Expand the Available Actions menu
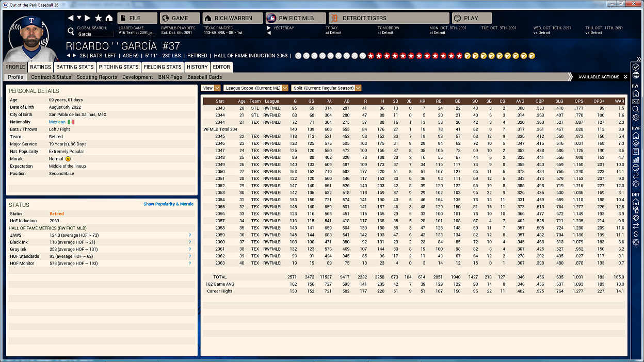Screen dimensions: 644x362 (602, 77)
